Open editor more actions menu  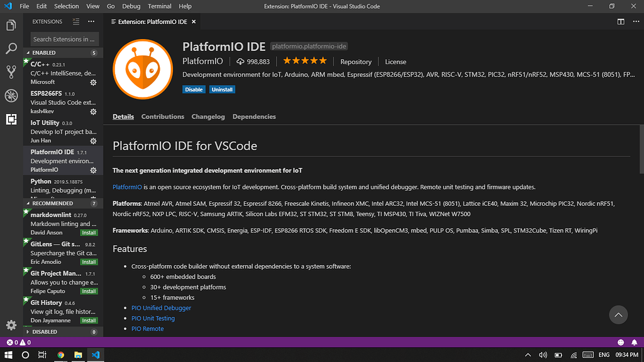636,21
